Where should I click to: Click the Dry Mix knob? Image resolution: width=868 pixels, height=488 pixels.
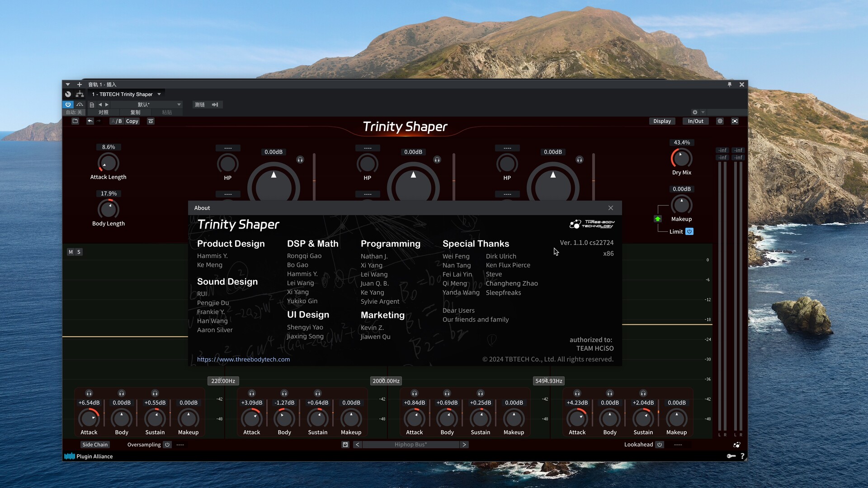(x=681, y=158)
